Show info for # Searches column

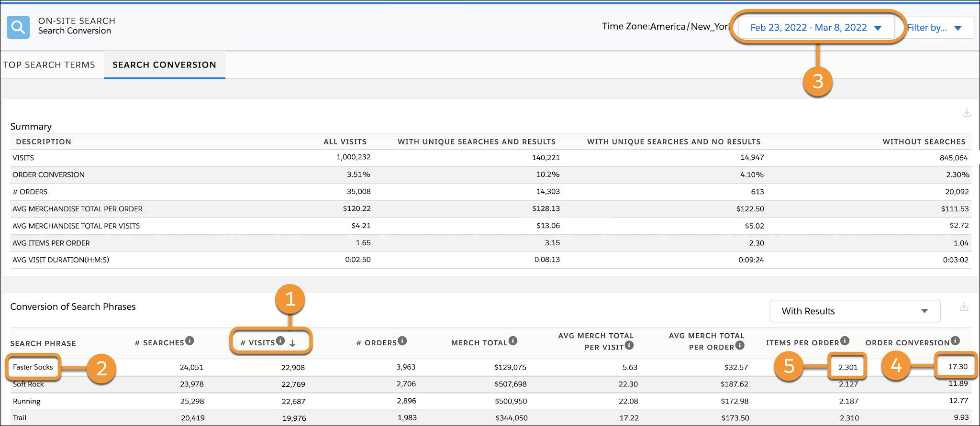tap(190, 340)
